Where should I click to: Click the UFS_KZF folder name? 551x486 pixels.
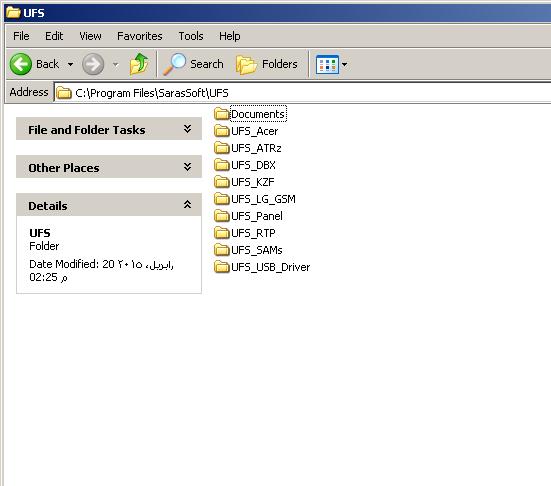coord(253,182)
